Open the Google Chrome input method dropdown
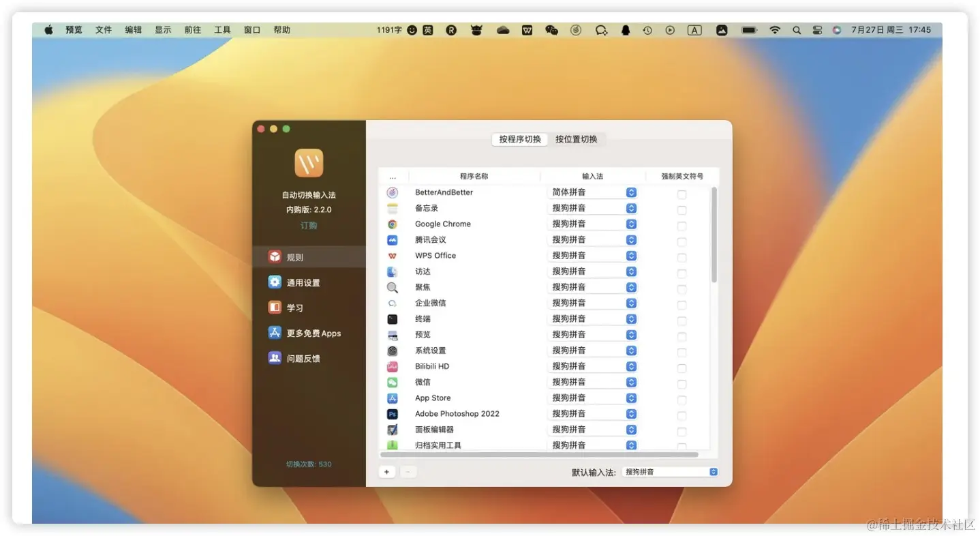 click(x=592, y=224)
